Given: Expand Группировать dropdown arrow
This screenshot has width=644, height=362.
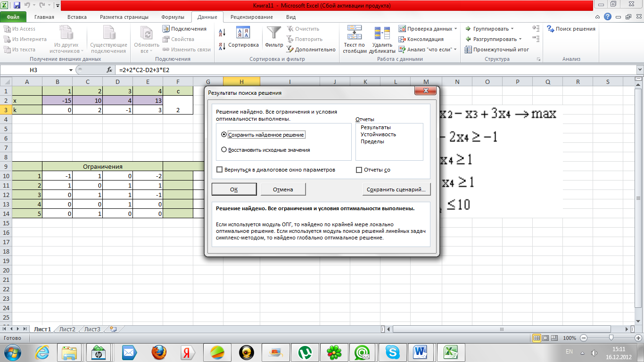Looking at the screenshot, I should (512, 29).
